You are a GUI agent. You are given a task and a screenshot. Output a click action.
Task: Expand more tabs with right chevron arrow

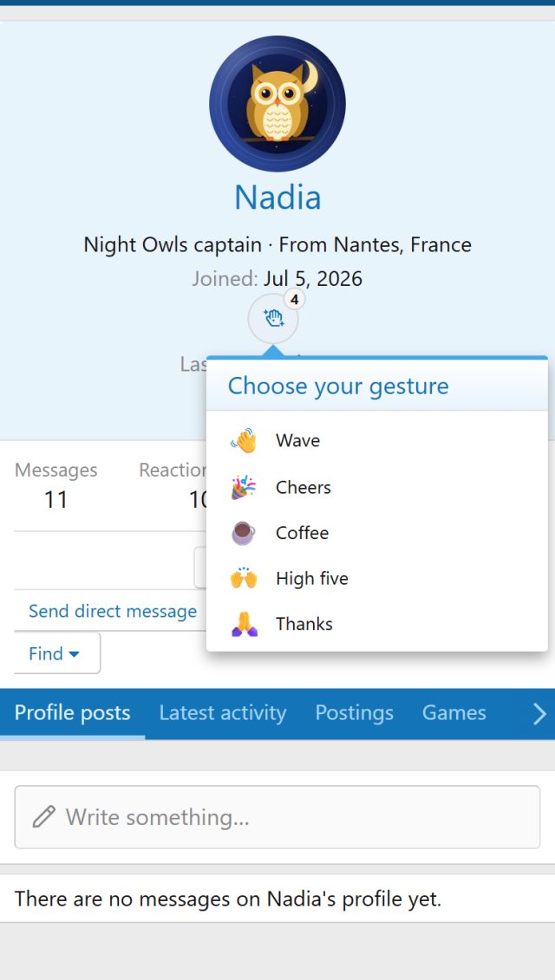click(x=539, y=714)
